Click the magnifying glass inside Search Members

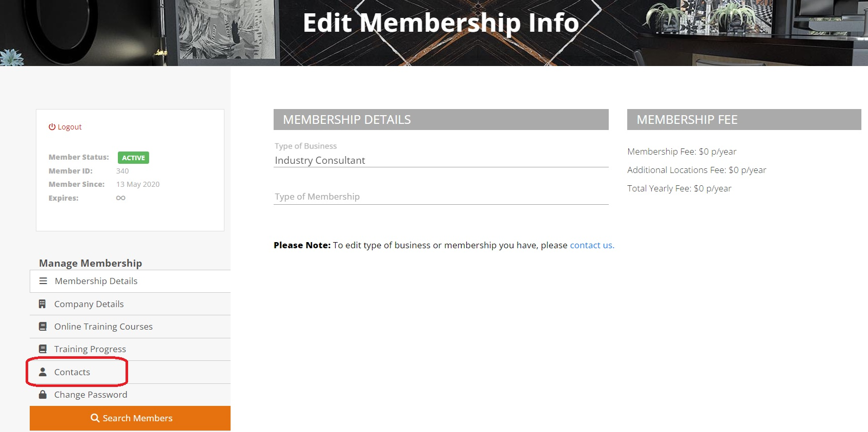(x=95, y=418)
